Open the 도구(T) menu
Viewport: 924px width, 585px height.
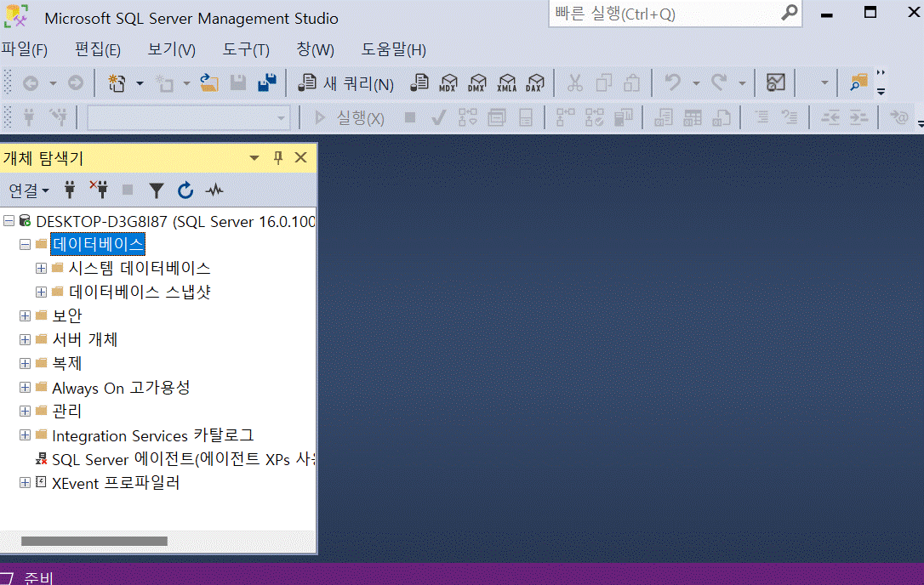click(x=246, y=49)
